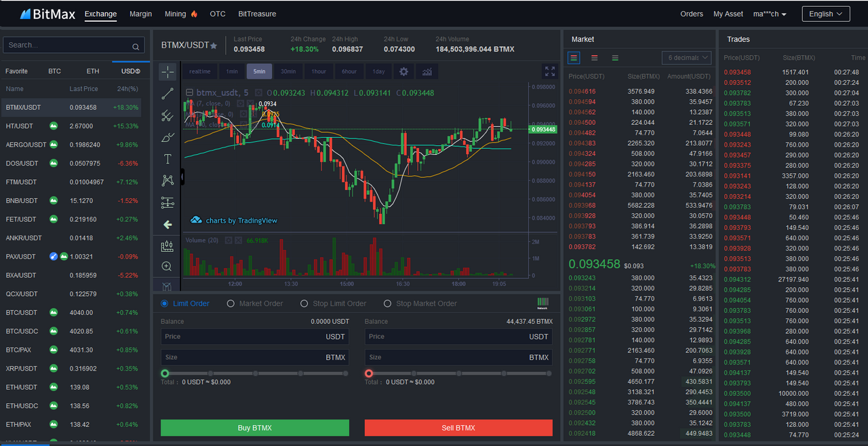This screenshot has width=868, height=446.
Task: Click the Sell BTMX button
Action: click(x=458, y=428)
